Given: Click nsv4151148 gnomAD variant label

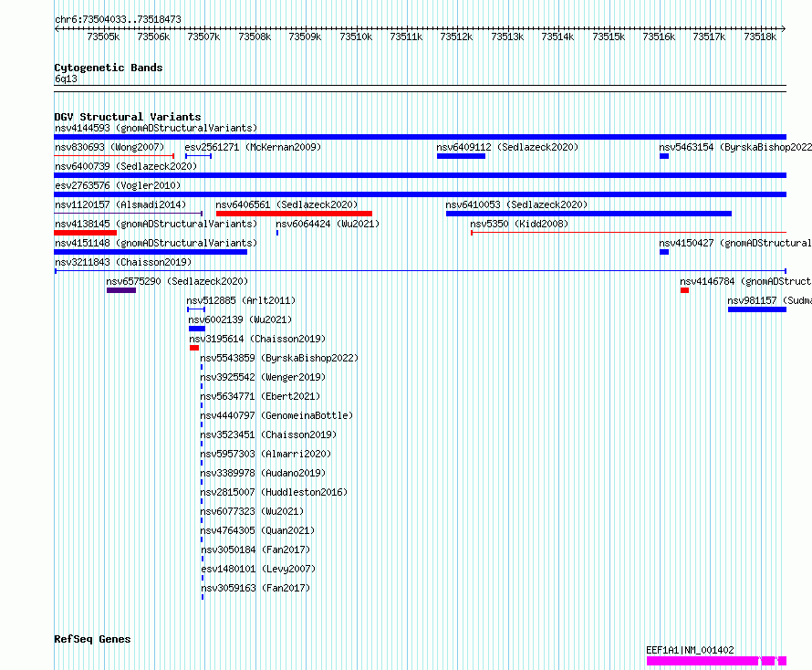Looking at the screenshot, I should pos(156,243).
